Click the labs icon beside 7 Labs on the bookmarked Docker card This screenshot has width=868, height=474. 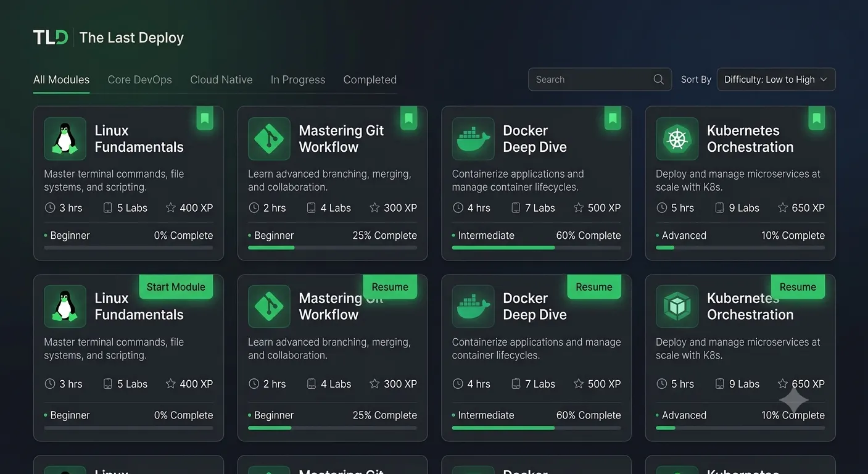click(x=516, y=208)
